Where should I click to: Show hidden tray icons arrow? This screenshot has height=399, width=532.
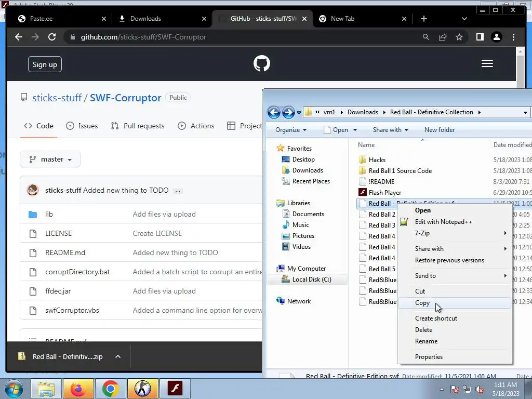point(442,389)
